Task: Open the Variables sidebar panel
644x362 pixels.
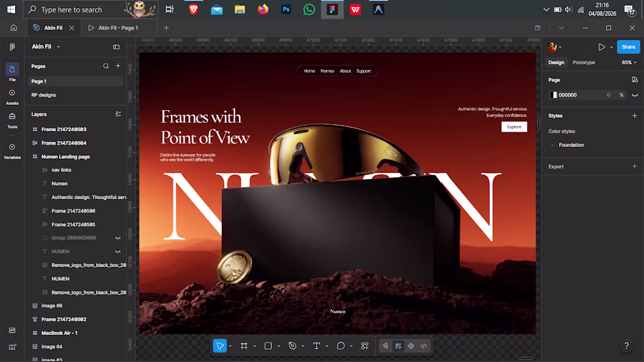Action: point(12,151)
